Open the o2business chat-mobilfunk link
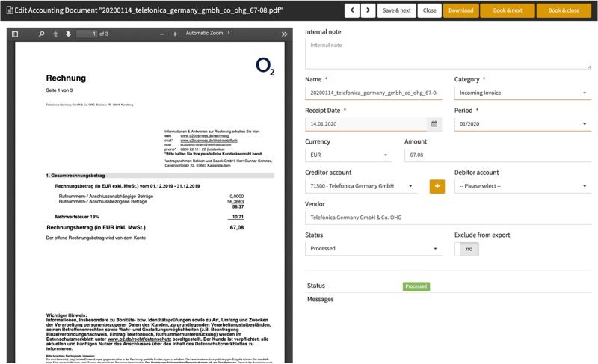The image size is (598, 364). click(209, 141)
